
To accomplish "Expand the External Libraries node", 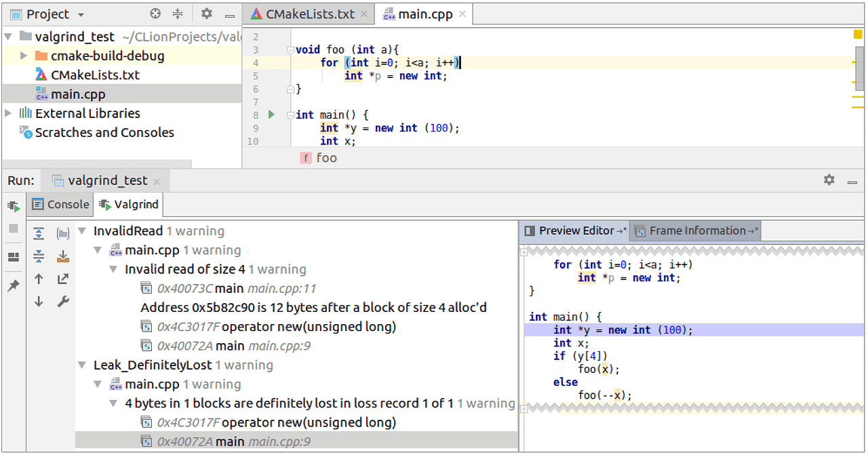I will (x=8, y=113).
